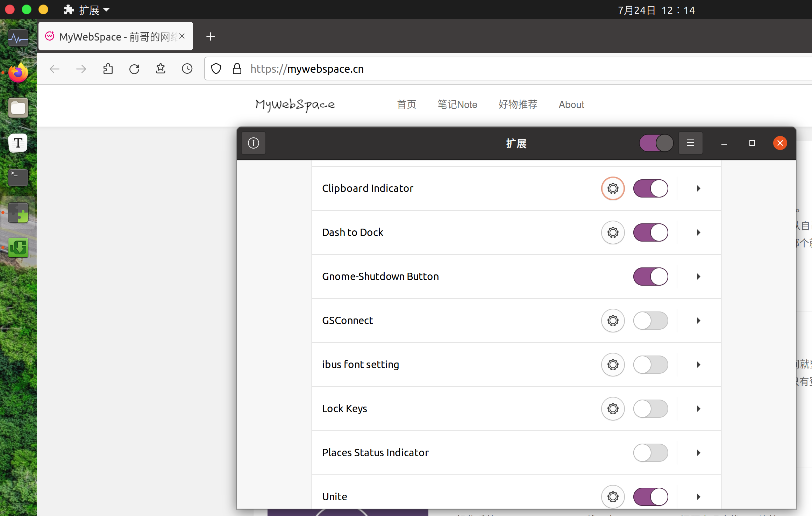Open Dash to Dock settings gear

(613, 232)
